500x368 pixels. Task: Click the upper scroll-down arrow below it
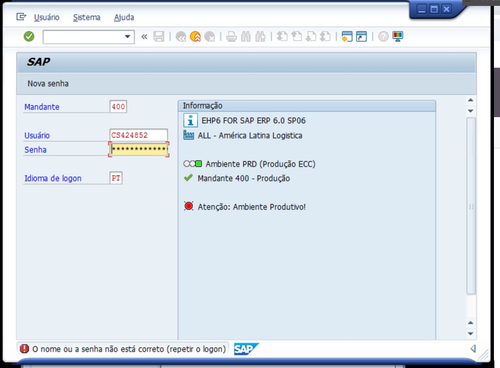470,111
